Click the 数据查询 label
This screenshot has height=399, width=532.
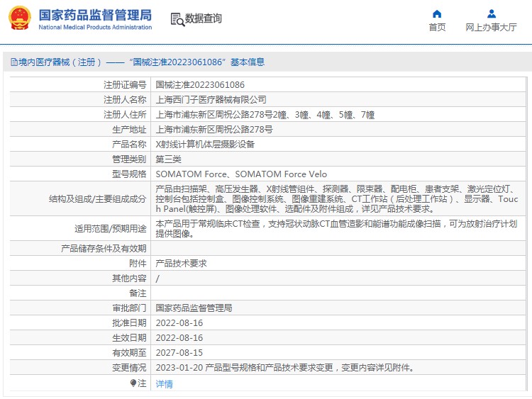pyautogui.click(x=204, y=18)
